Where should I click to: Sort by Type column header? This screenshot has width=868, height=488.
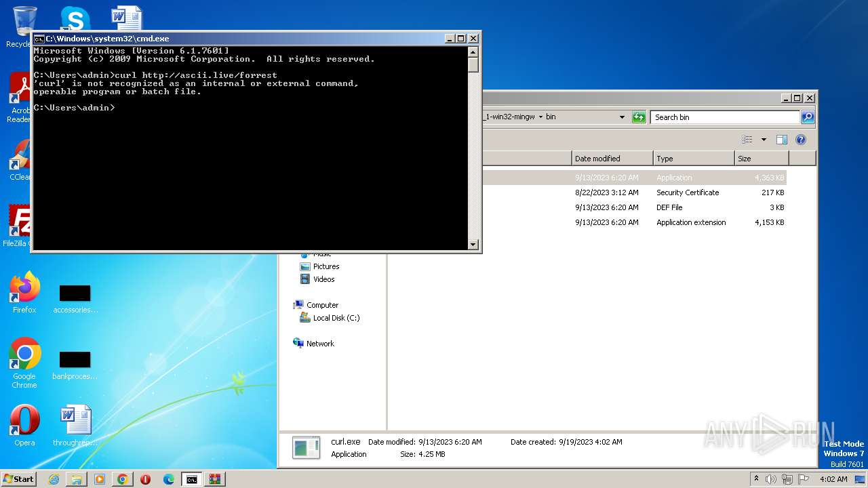[694, 159]
